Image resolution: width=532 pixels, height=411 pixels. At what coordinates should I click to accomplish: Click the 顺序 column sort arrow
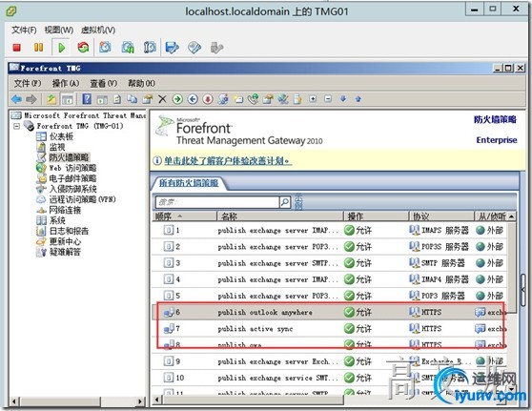point(180,216)
